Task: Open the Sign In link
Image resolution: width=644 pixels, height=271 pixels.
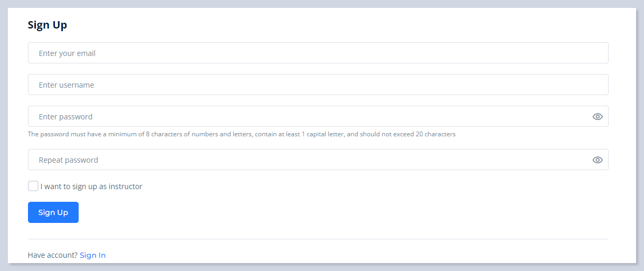Action: (x=92, y=255)
